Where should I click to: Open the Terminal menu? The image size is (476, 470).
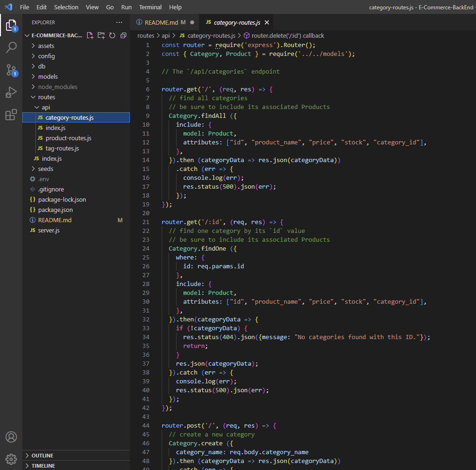pos(150,7)
